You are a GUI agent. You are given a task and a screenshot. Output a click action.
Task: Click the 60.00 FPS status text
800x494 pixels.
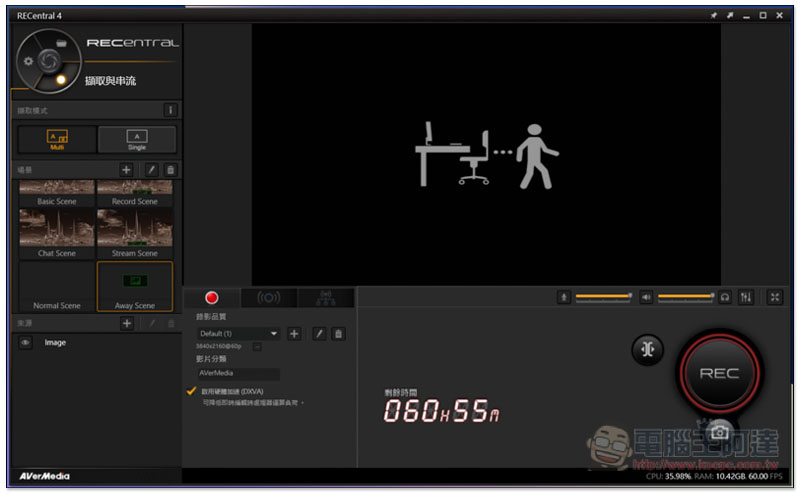765,476
